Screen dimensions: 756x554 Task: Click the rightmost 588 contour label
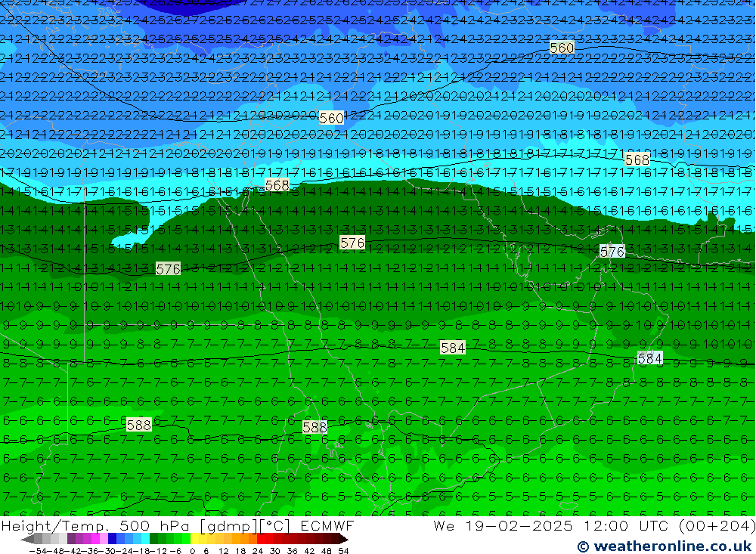314,427
